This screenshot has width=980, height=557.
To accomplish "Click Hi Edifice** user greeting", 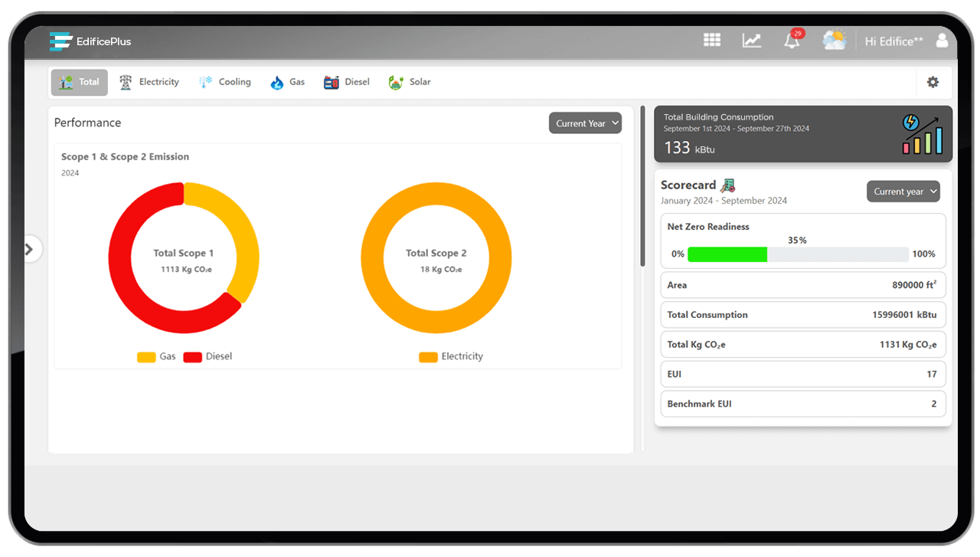I will [894, 41].
